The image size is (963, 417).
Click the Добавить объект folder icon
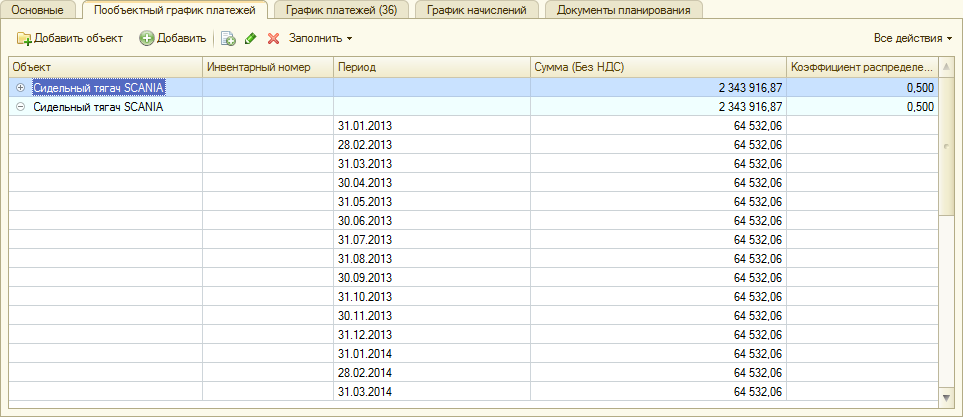(x=24, y=38)
